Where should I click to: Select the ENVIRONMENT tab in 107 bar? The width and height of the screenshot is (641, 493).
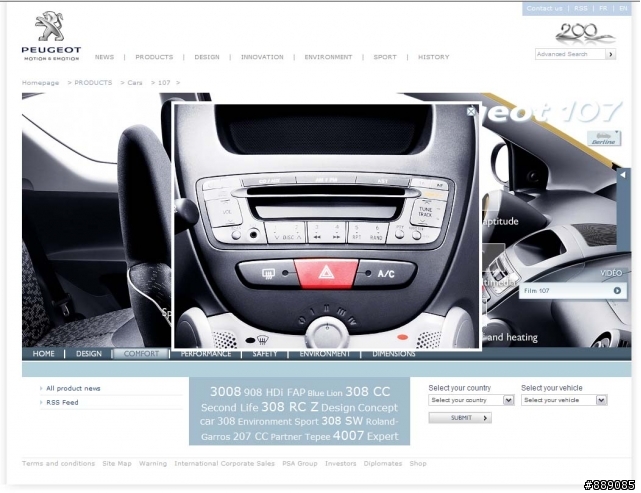[325, 354]
